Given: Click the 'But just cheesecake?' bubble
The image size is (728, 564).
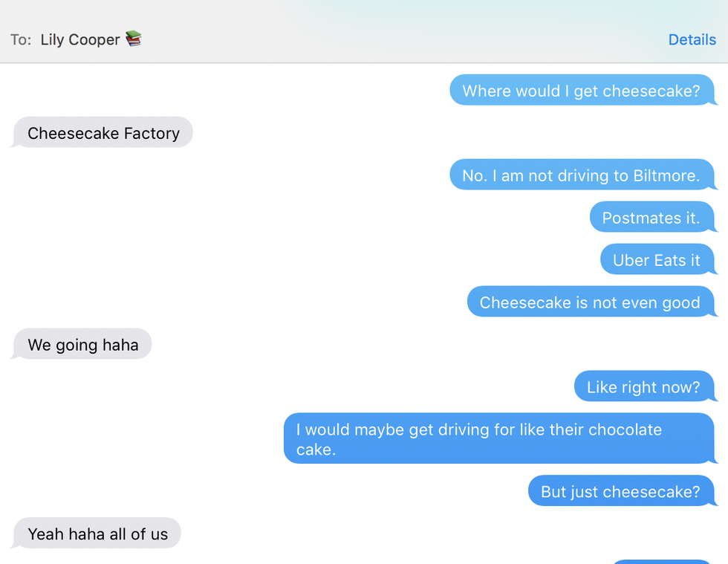Looking at the screenshot, I should [x=621, y=490].
